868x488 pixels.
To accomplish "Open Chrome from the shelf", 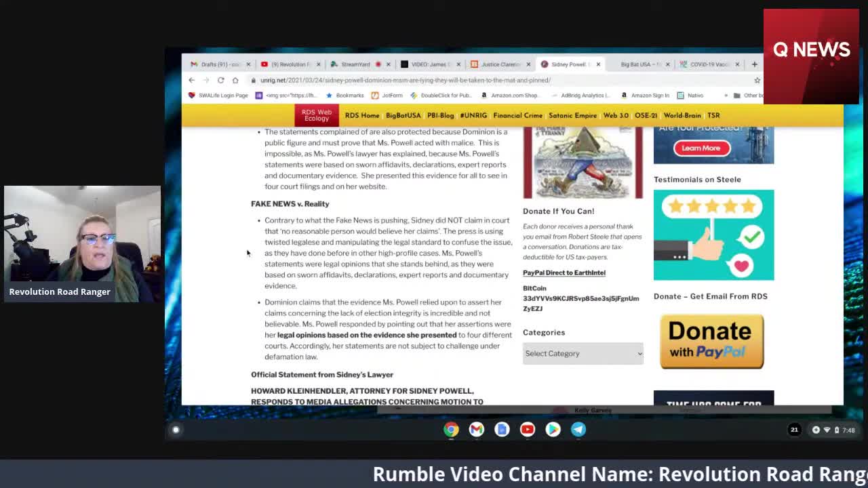I will (451, 429).
